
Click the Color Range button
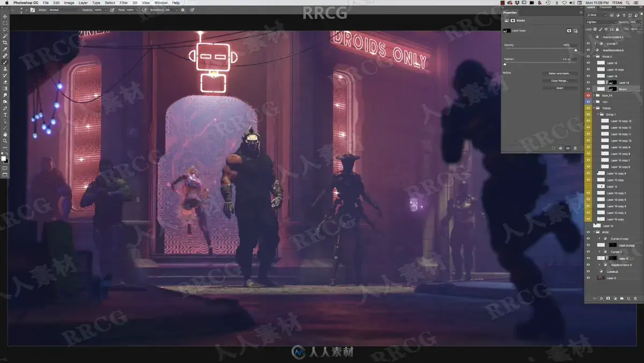click(560, 81)
